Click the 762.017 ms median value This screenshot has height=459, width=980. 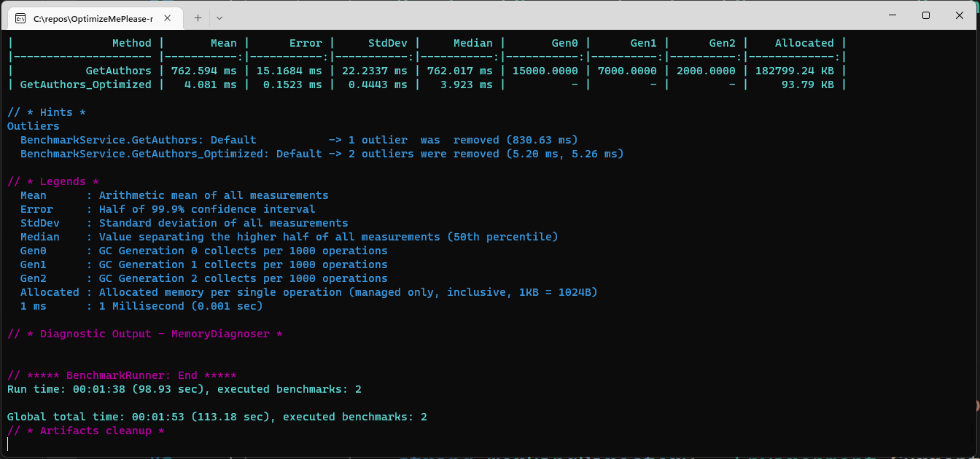(x=460, y=71)
